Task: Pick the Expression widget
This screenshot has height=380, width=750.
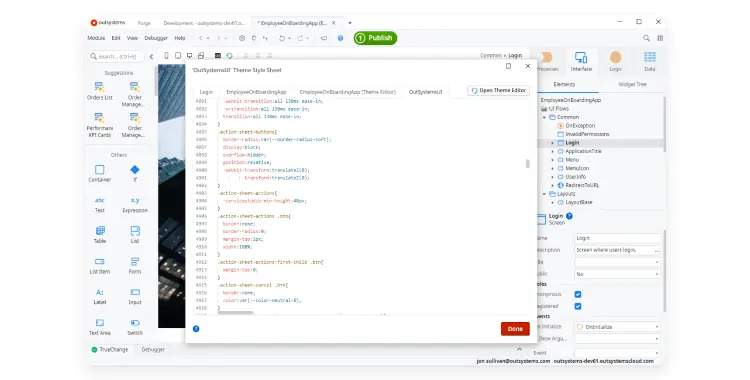Action: click(x=135, y=204)
